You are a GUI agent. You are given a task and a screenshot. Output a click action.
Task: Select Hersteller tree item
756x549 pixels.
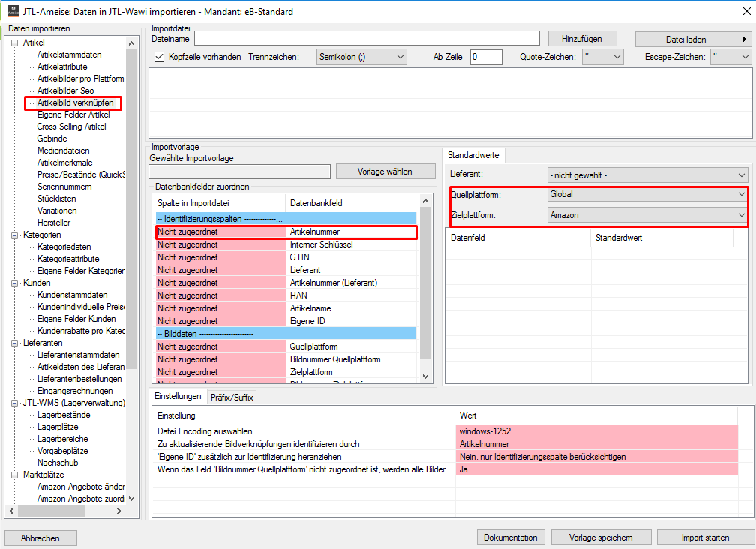[53, 223]
